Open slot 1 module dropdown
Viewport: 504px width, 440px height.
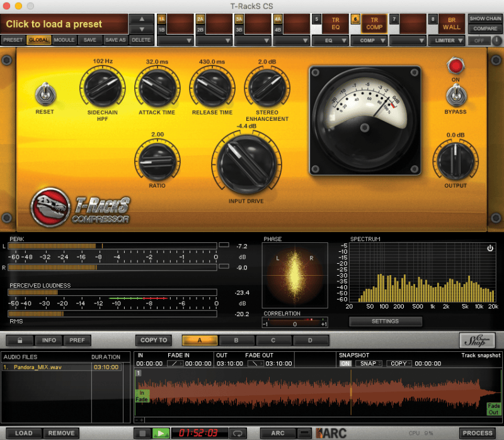tap(175, 40)
